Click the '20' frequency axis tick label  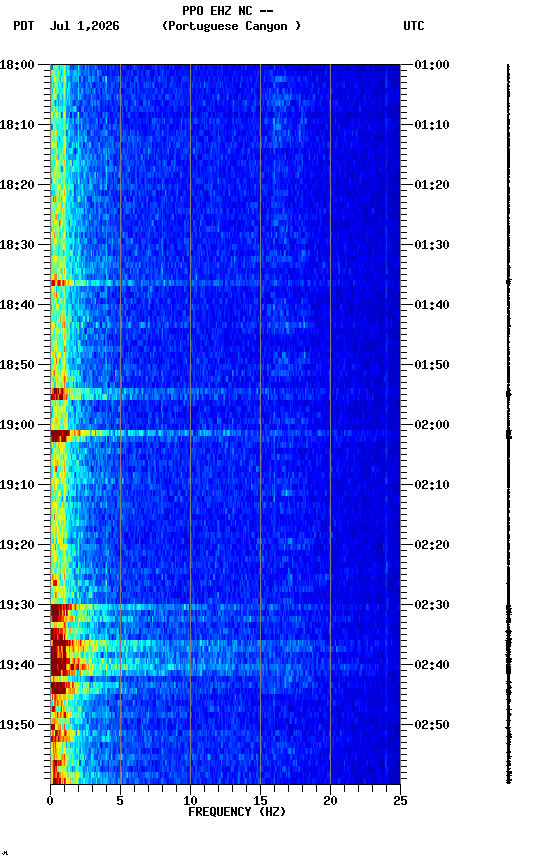click(x=330, y=801)
